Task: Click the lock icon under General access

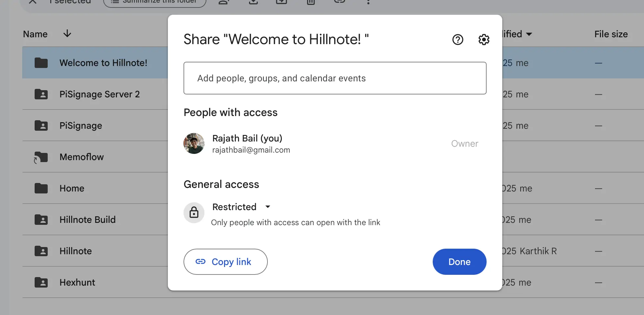Action: tap(194, 212)
